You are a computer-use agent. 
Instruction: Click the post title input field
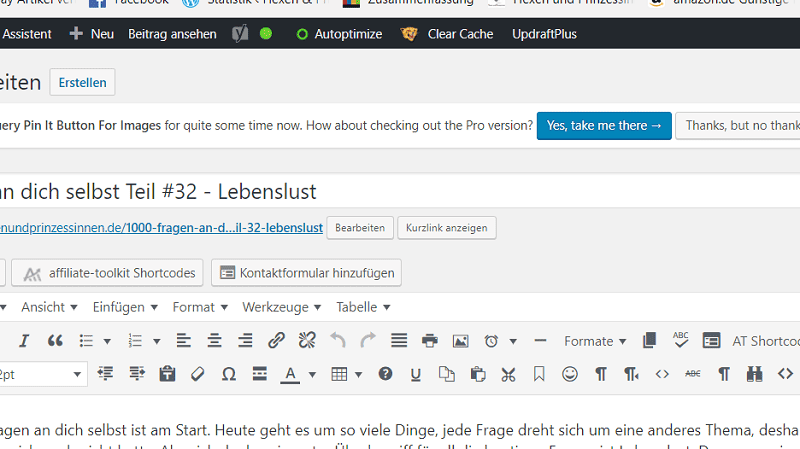click(x=400, y=191)
